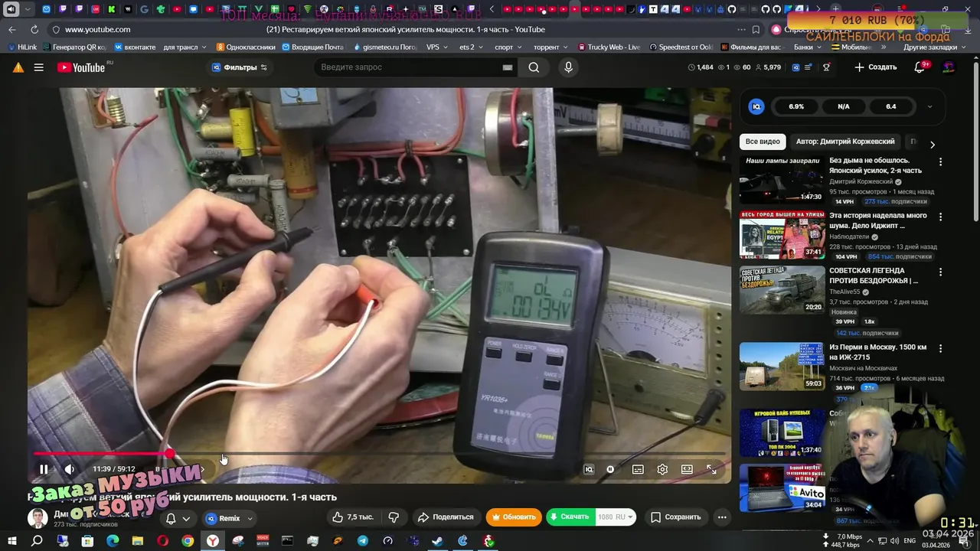The height and width of the screenshot is (551, 980).
Task: Open Эта история наделала много шума link
Action: (878, 220)
